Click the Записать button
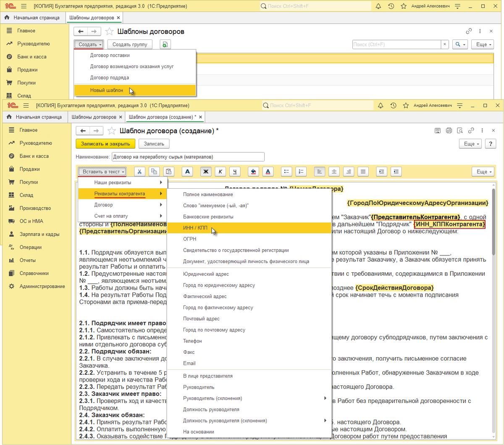Image resolution: width=504 pixels, height=445 pixels. [154, 144]
